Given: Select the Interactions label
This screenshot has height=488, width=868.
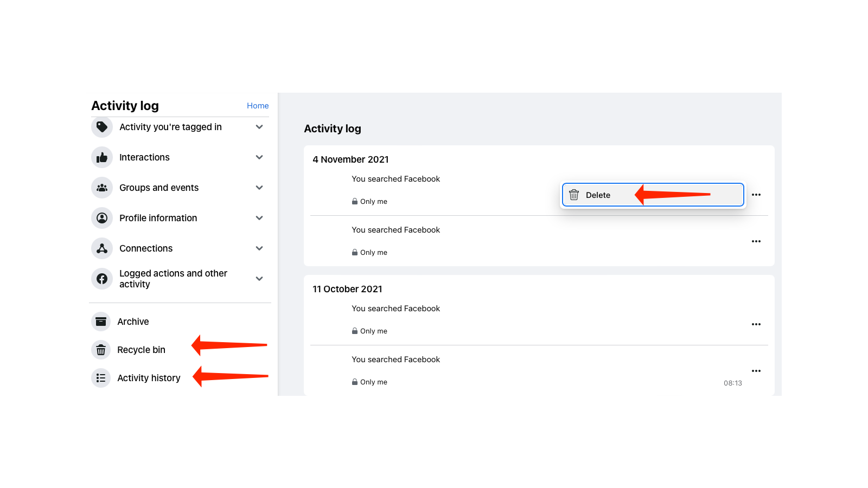Looking at the screenshot, I should coord(144,157).
